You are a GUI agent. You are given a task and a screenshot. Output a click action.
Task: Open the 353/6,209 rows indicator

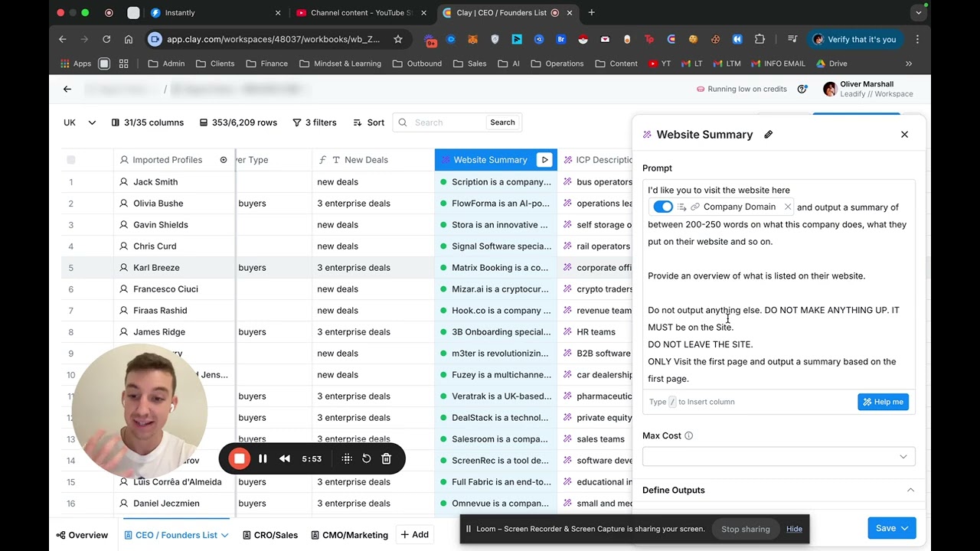tap(238, 122)
